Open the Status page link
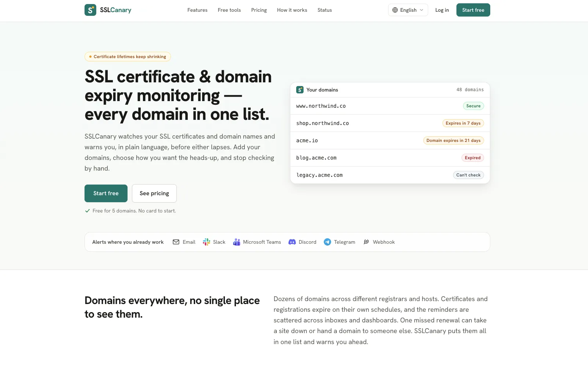 pyautogui.click(x=325, y=10)
